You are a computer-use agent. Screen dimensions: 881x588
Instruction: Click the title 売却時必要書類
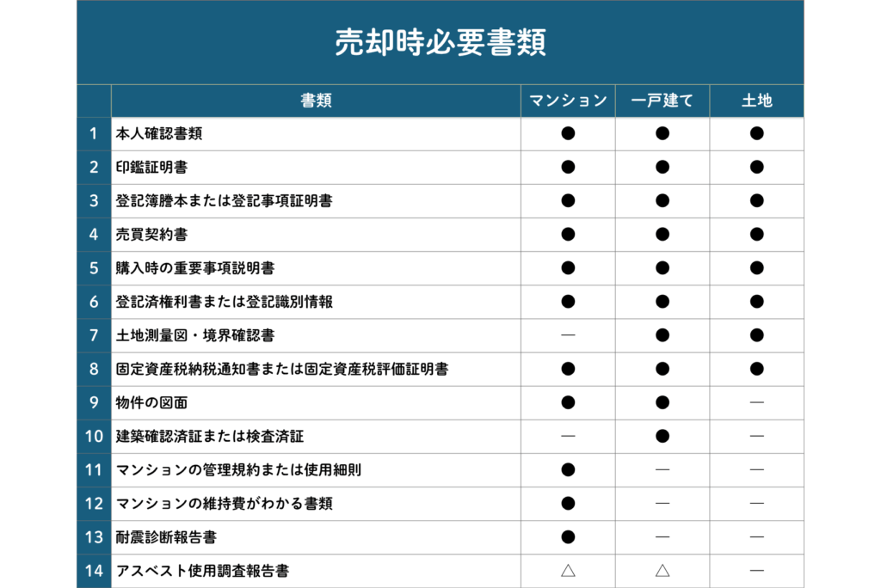pos(440,42)
